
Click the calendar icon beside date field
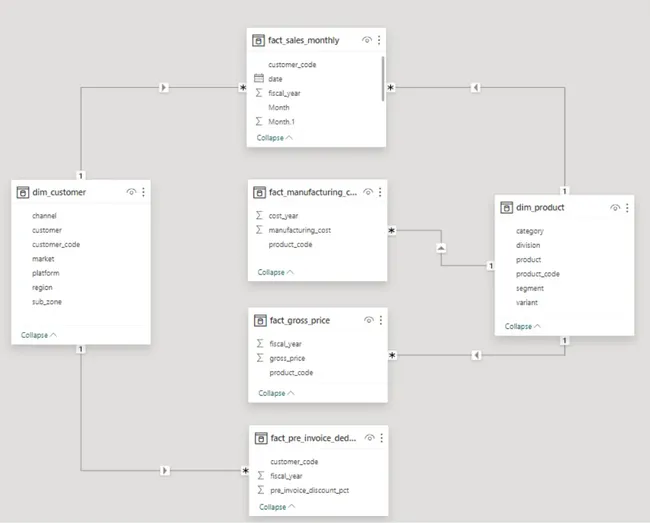coord(259,78)
